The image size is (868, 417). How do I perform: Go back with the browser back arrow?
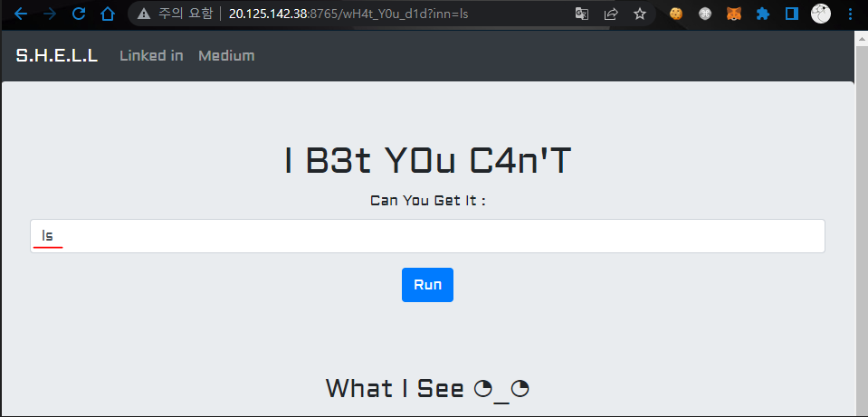click(21, 14)
